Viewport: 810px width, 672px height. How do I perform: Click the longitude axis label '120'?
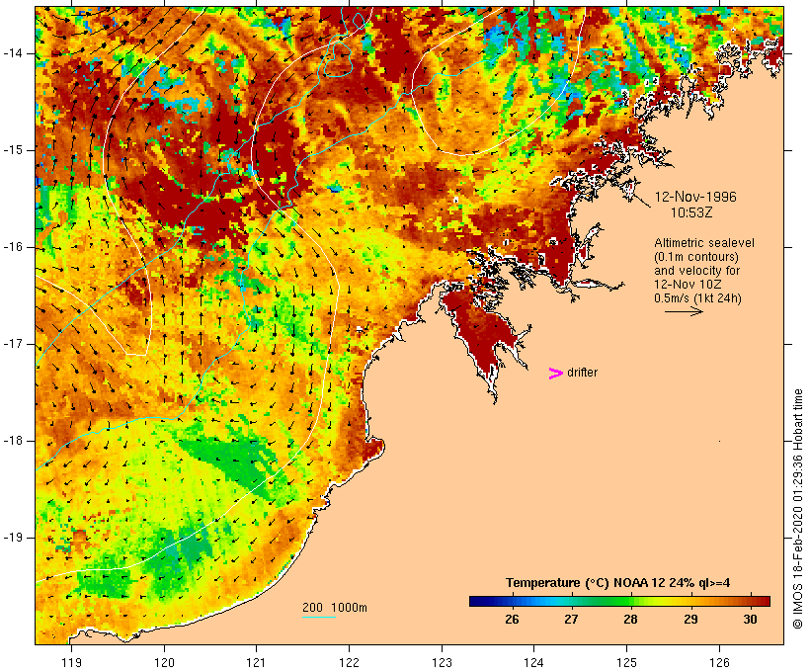point(164,662)
